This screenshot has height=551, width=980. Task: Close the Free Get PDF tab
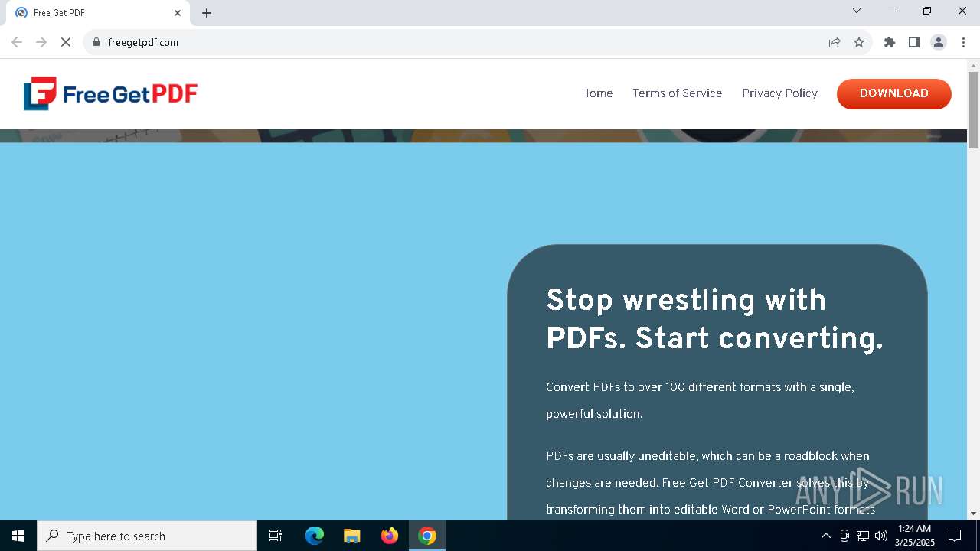tap(178, 13)
